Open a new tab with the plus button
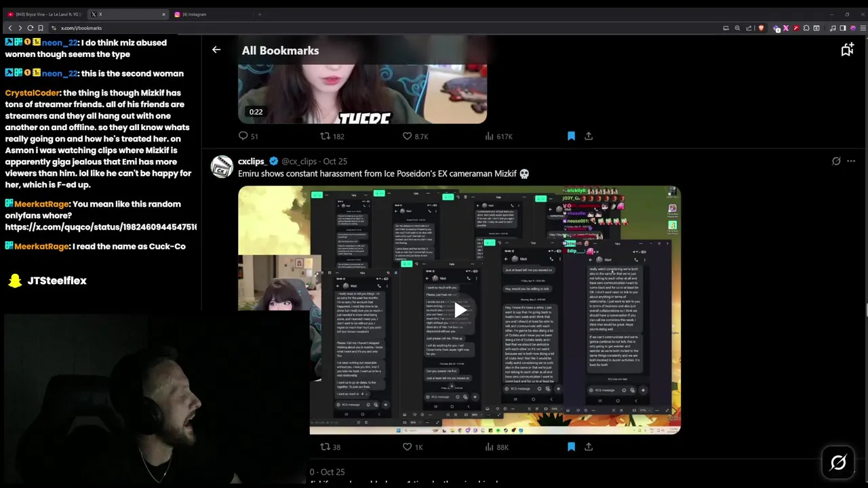 coord(259,14)
